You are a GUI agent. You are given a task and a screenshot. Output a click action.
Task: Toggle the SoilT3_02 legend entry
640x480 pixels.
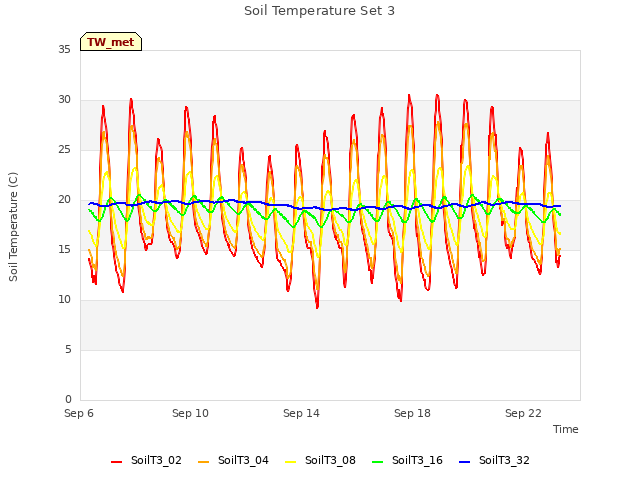[146, 460]
